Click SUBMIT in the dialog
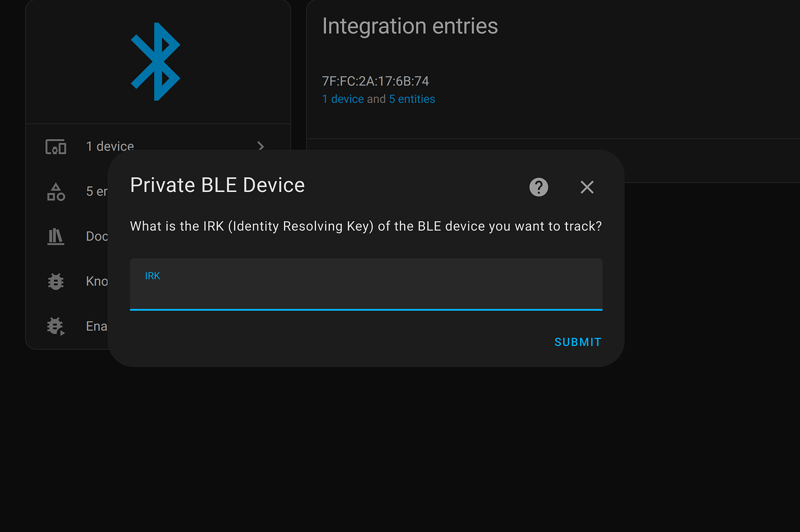The height and width of the screenshot is (532, 800). (x=577, y=342)
